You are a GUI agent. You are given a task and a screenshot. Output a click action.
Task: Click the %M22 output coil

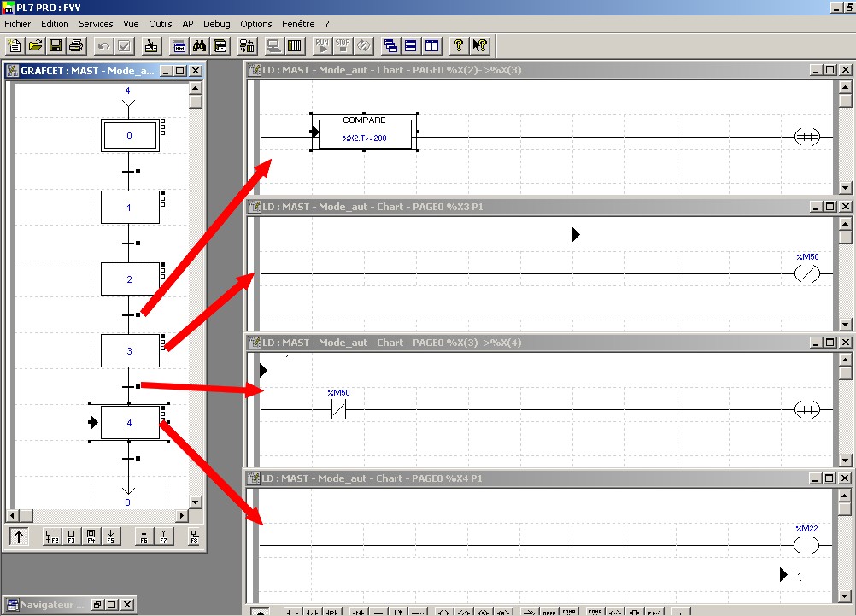[x=806, y=544]
